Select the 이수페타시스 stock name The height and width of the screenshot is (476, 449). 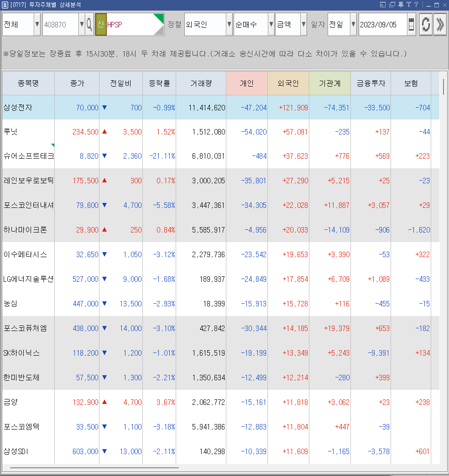tap(25, 254)
